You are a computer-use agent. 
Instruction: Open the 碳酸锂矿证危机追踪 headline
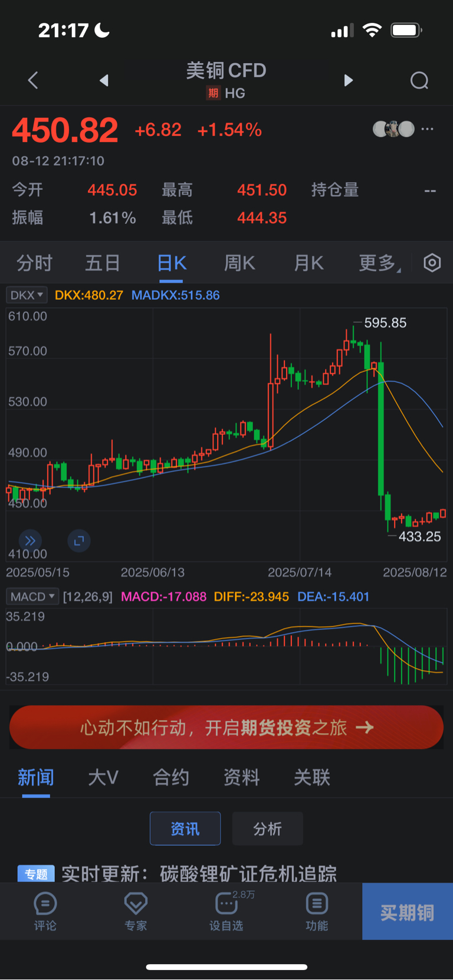(x=199, y=873)
